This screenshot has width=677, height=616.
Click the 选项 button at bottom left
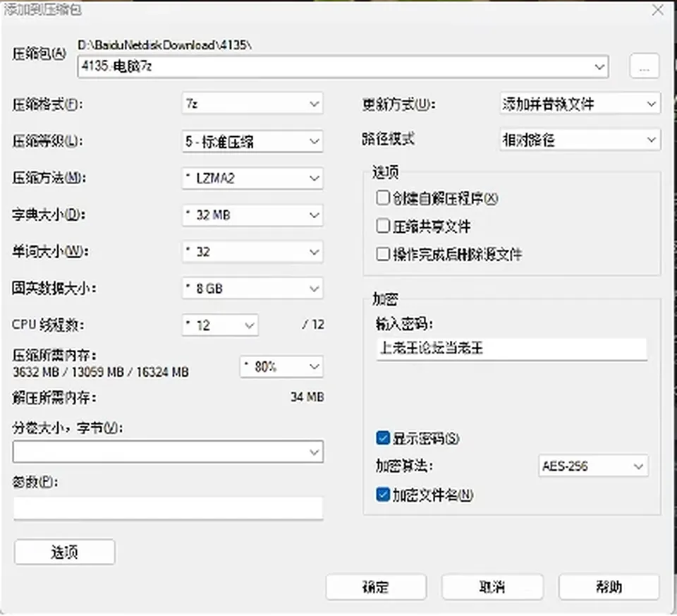pos(65,552)
